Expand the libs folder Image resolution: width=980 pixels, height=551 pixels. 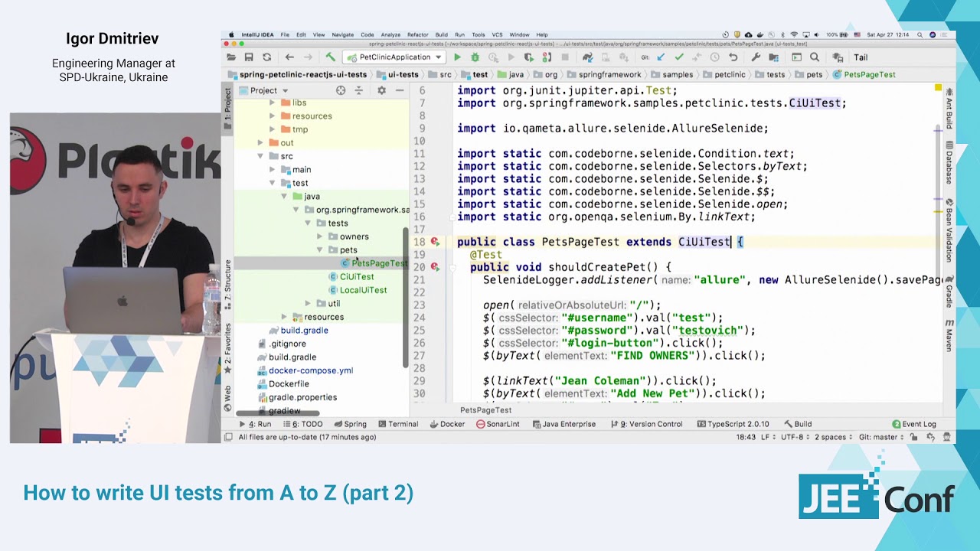[x=272, y=103]
